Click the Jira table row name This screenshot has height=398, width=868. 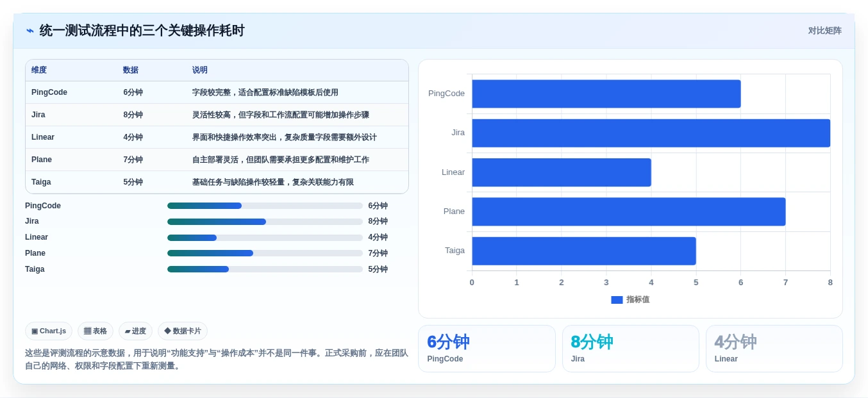click(38, 115)
